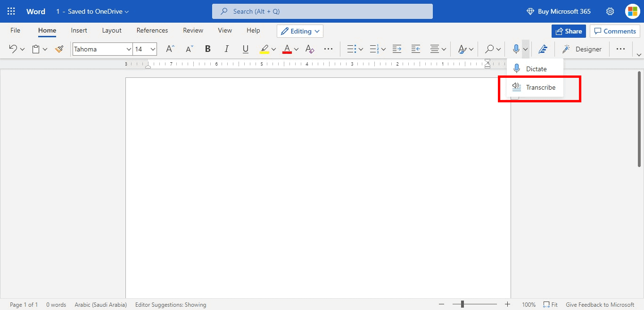Toggle bold formatting
Viewport: 644px width, 310px height.
(x=207, y=49)
